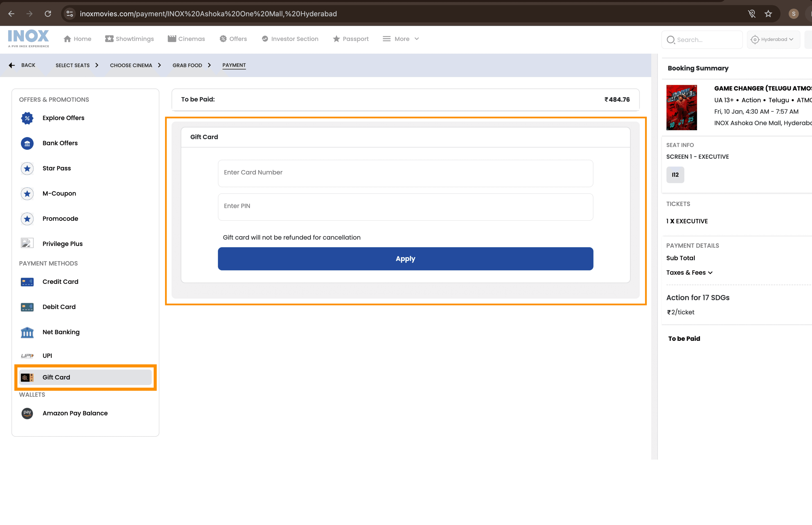Click the Enter PIN field
The image size is (812, 525).
pyautogui.click(x=405, y=207)
